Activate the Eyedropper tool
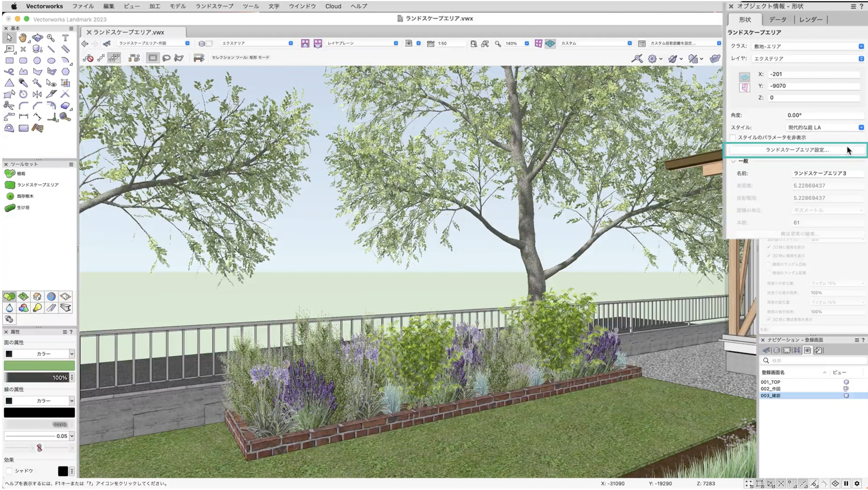Image resolution: width=868 pixels, height=490 pixels. [x=23, y=83]
